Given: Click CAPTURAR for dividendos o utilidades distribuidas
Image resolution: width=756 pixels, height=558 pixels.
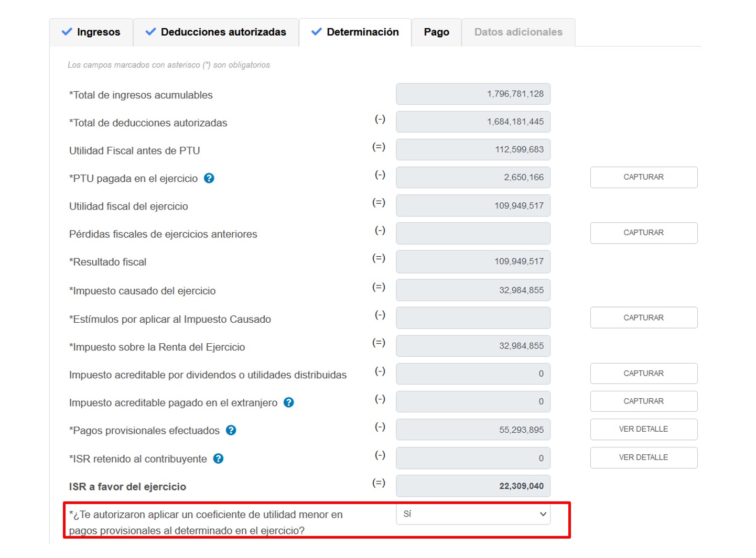Looking at the screenshot, I should 643,374.
